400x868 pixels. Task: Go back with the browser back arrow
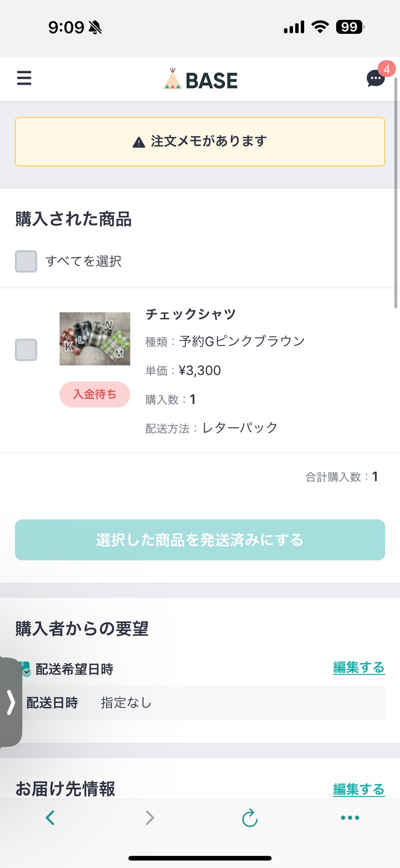(x=50, y=817)
